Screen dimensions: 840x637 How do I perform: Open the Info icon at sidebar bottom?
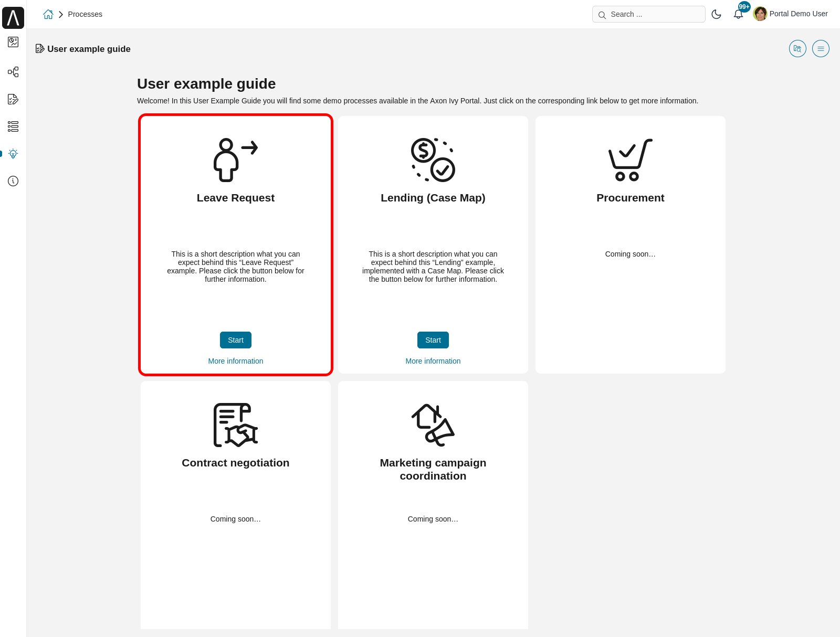pyautogui.click(x=13, y=181)
